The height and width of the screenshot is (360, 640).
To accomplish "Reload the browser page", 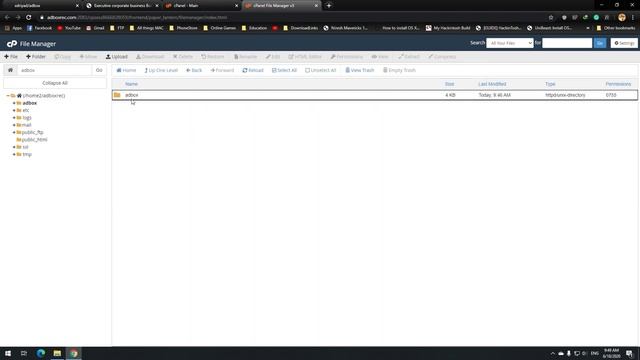I will [x=29, y=18].
